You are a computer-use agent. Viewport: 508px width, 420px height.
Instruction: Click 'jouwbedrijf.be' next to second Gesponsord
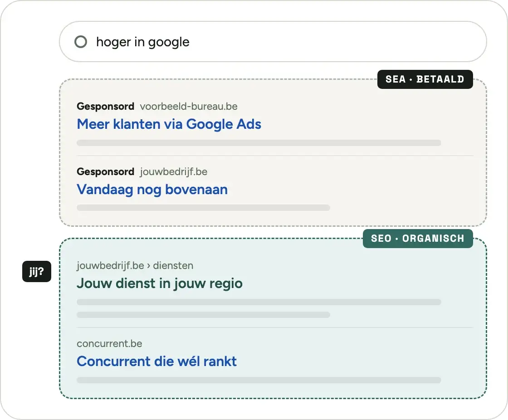point(174,171)
